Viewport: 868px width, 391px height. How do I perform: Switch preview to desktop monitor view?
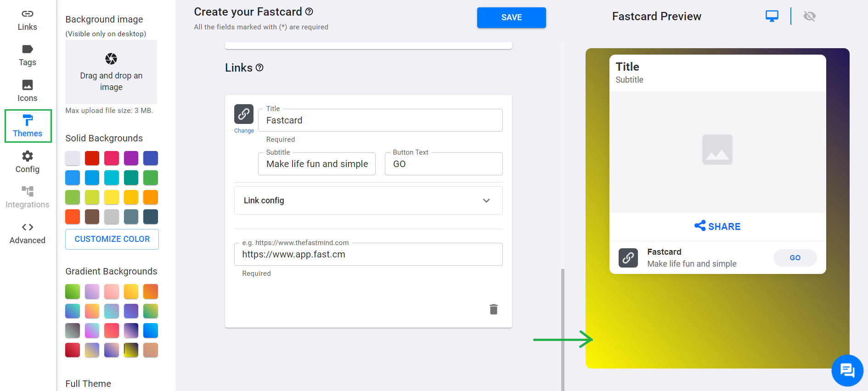(772, 16)
